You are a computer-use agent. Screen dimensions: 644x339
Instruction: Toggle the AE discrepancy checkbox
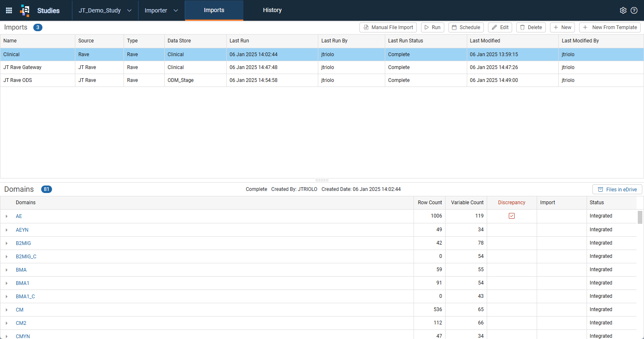coord(512,216)
